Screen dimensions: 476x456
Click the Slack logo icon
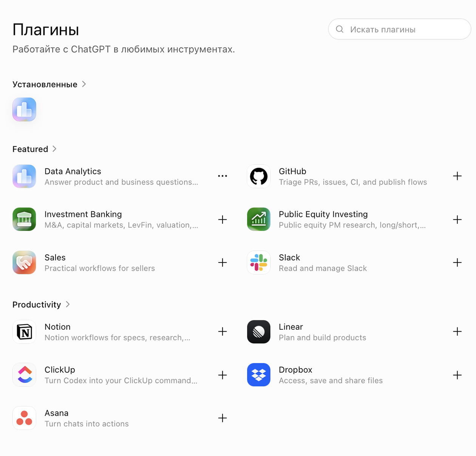pos(259,262)
